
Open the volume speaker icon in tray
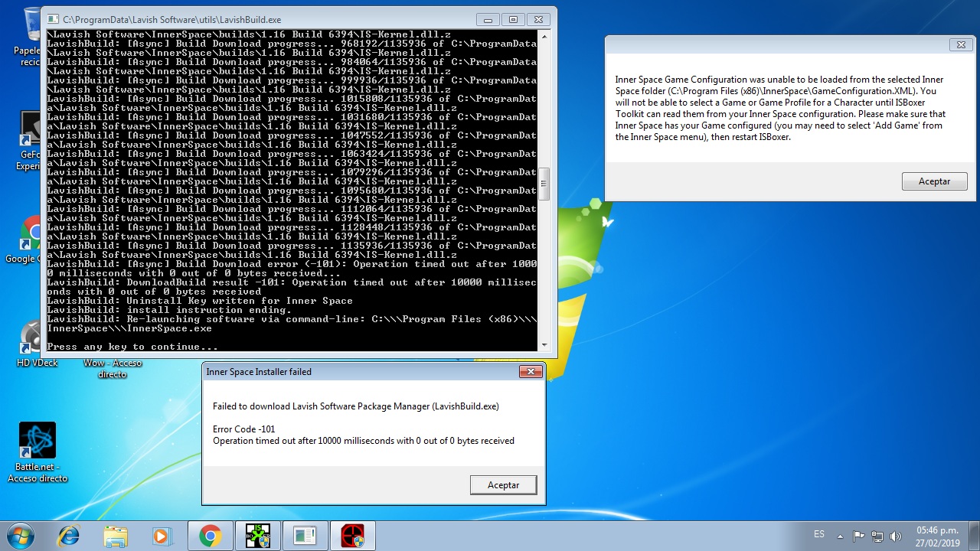coord(894,536)
